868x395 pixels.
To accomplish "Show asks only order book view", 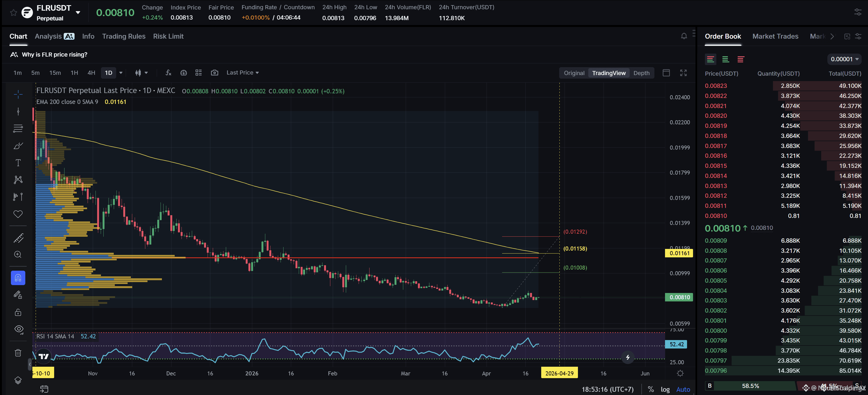I will 741,60.
